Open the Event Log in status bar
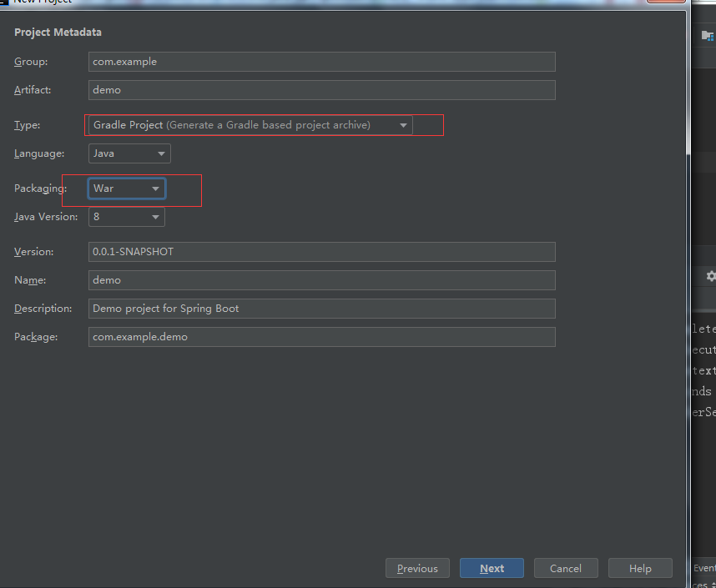Viewport: 716px width, 588px height. click(x=705, y=567)
